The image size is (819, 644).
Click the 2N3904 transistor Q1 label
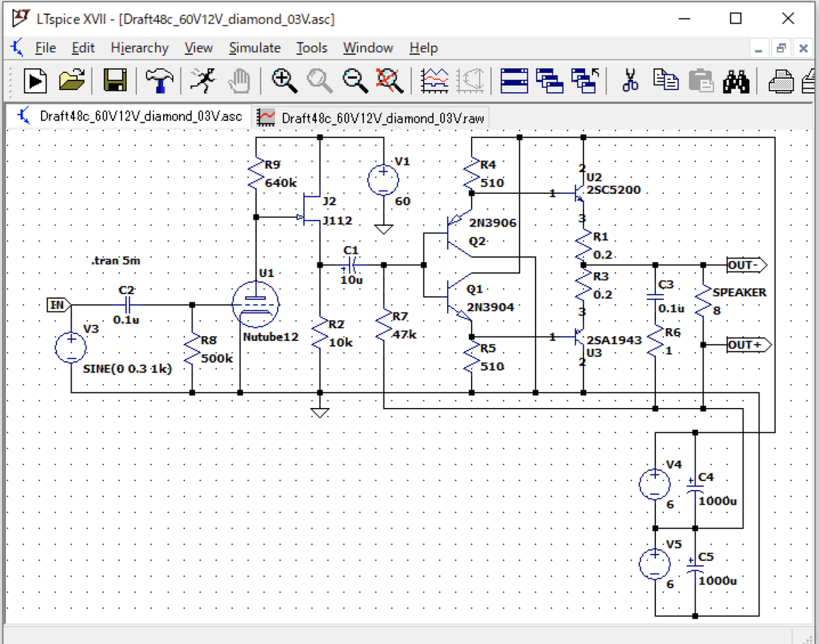pyautogui.click(x=490, y=307)
